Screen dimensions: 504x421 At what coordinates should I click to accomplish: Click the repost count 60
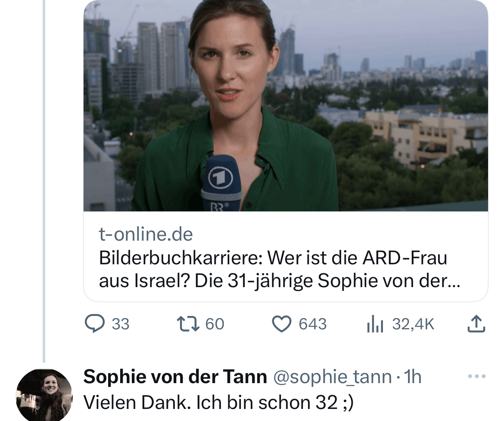tap(215, 324)
